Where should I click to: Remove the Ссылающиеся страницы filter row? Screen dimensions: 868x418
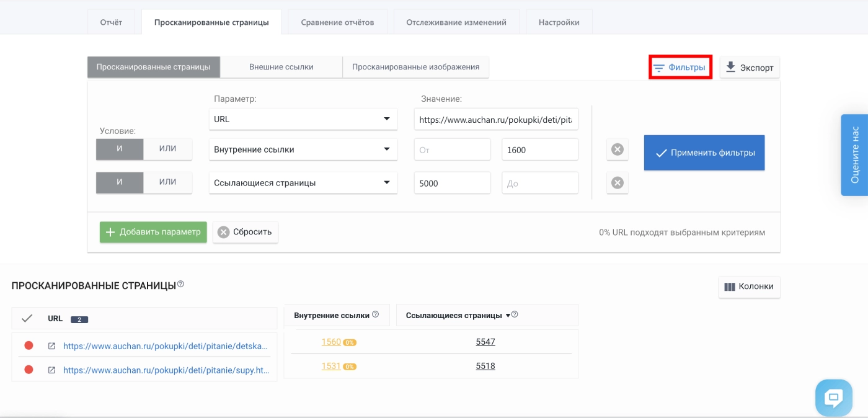(617, 183)
